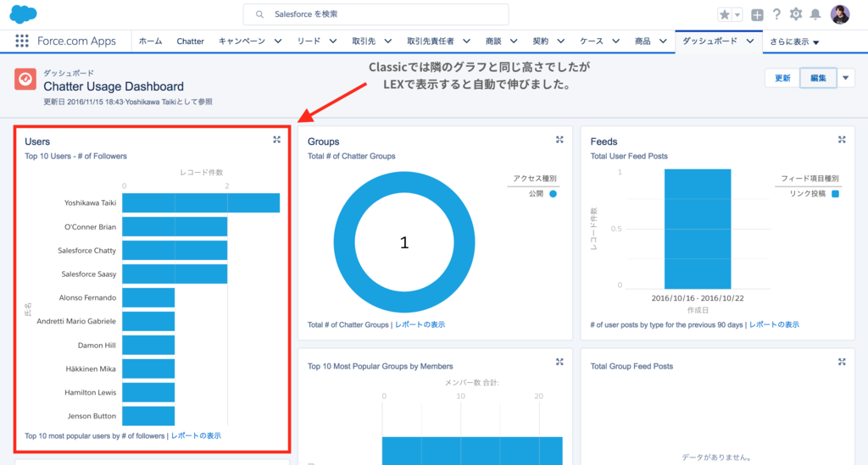Click the 編集 edit button
This screenshot has height=465, width=868.
[x=818, y=78]
